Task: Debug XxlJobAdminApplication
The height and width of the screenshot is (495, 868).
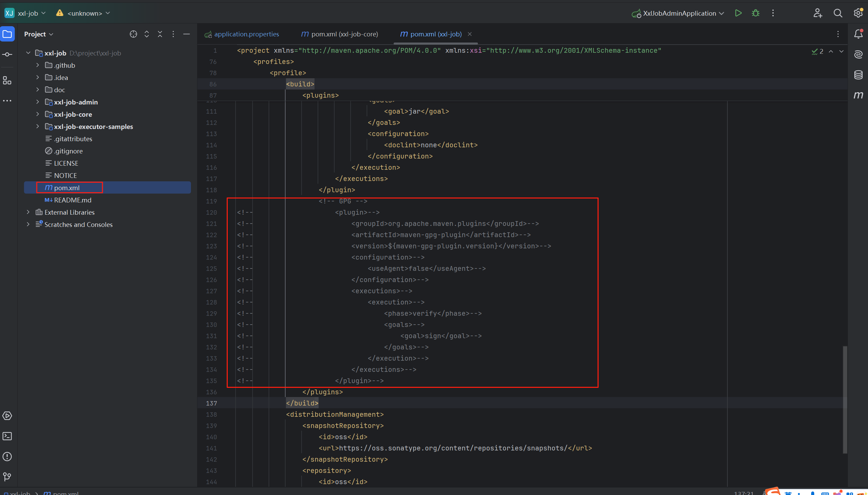Action: [756, 13]
